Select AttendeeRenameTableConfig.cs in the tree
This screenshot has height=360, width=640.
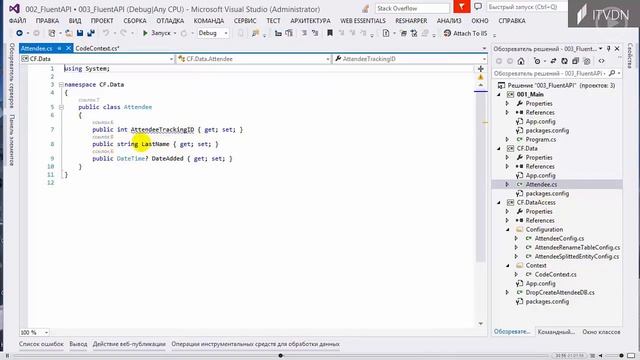(x=577, y=248)
